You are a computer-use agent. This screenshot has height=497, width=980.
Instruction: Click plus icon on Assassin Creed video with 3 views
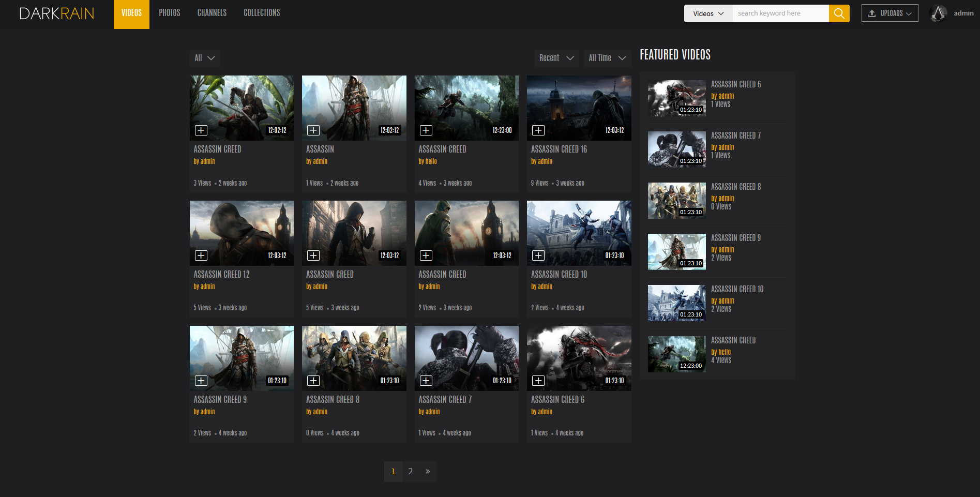(x=201, y=130)
